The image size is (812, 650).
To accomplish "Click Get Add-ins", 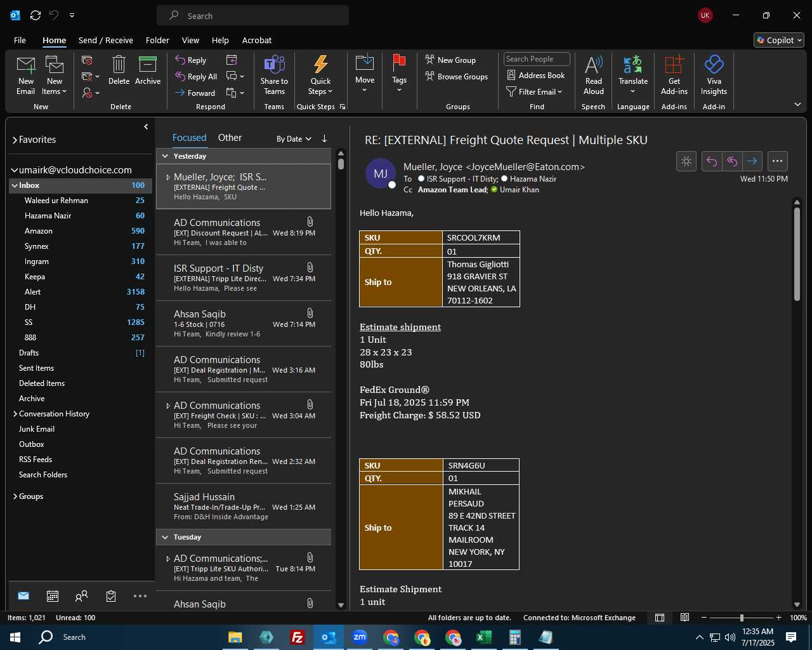I will [674, 75].
